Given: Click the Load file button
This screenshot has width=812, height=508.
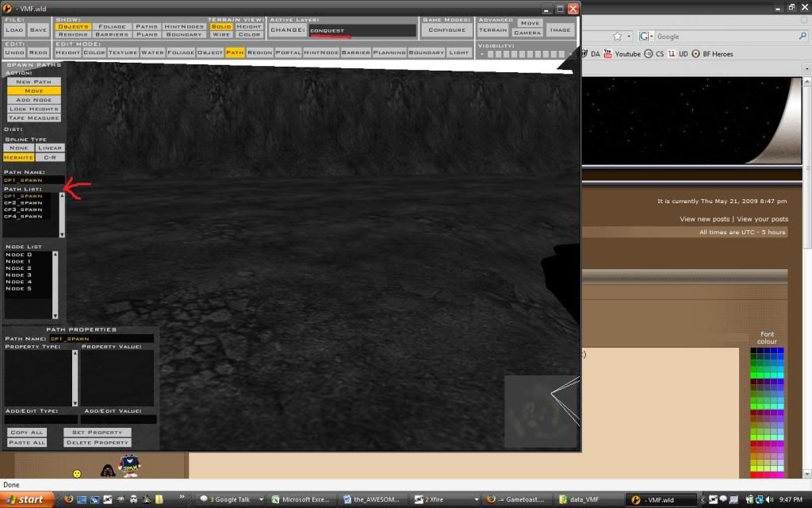Looking at the screenshot, I should (x=14, y=30).
